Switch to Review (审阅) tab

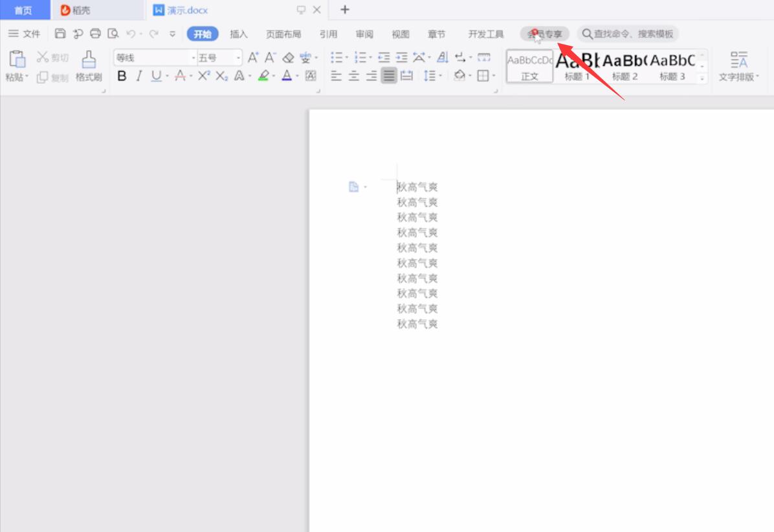click(364, 34)
